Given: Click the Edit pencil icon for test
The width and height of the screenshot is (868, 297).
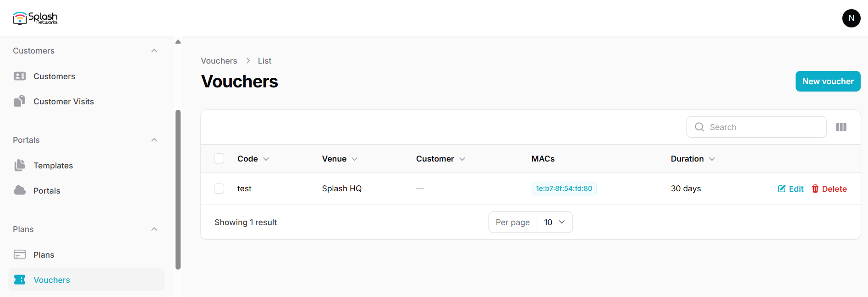Looking at the screenshot, I should click(x=782, y=189).
